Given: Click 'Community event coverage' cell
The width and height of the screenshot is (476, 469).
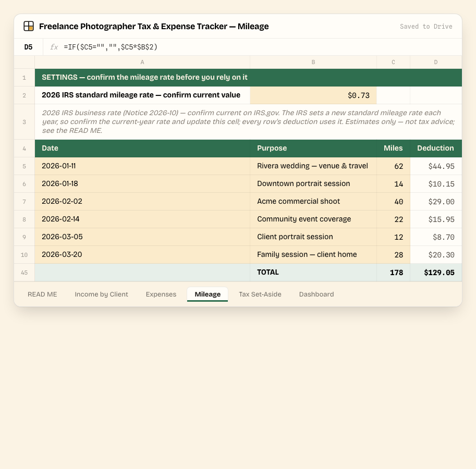Looking at the screenshot, I should [313, 219].
